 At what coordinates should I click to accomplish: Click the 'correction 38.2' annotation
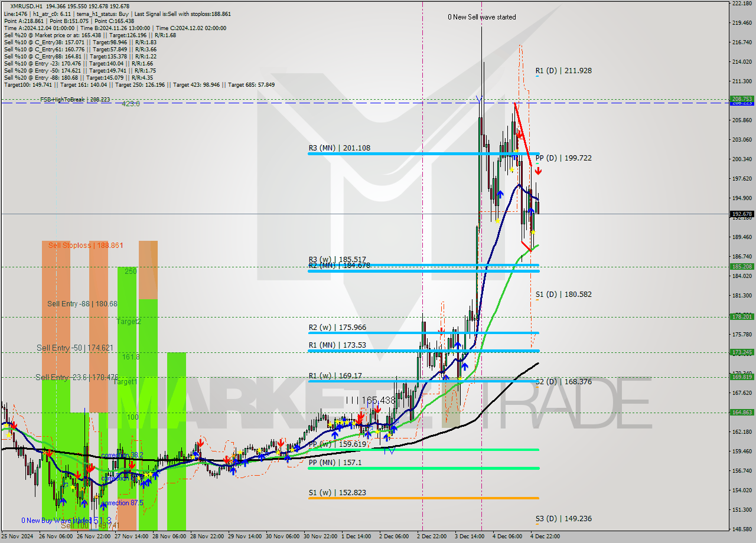click(122, 456)
